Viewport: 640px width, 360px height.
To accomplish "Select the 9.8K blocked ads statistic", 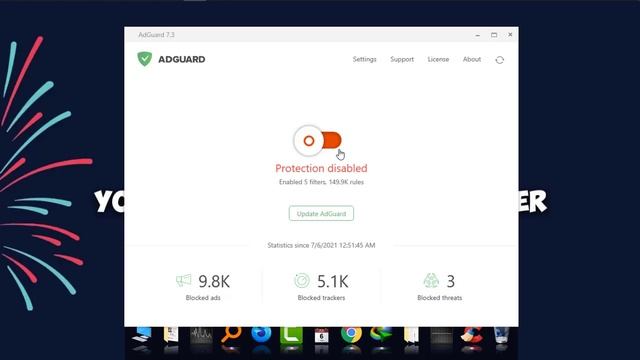I will point(214,281).
